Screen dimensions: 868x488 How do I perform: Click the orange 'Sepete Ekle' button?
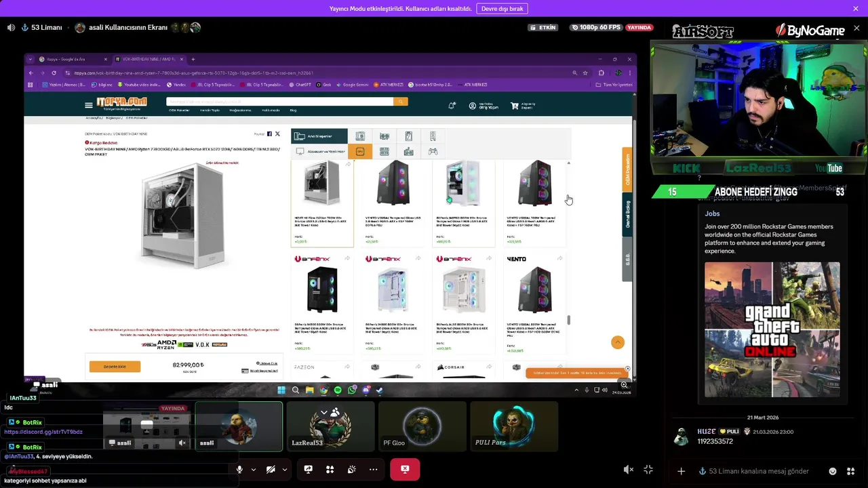point(115,367)
